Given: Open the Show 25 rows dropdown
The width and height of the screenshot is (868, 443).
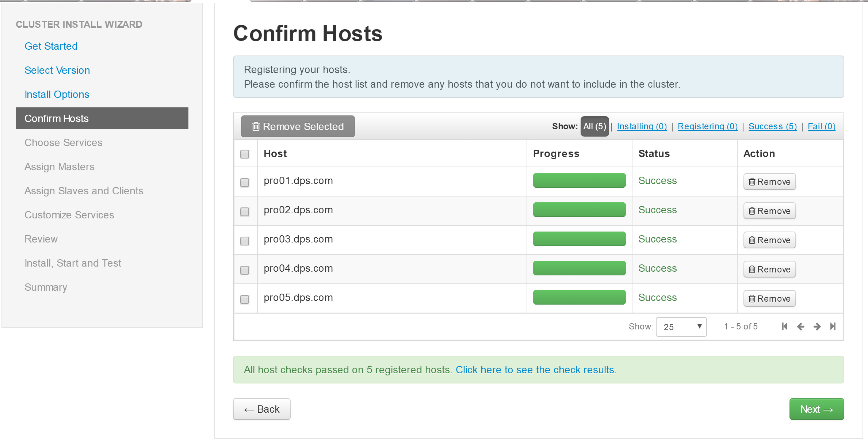Looking at the screenshot, I should 681,327.
